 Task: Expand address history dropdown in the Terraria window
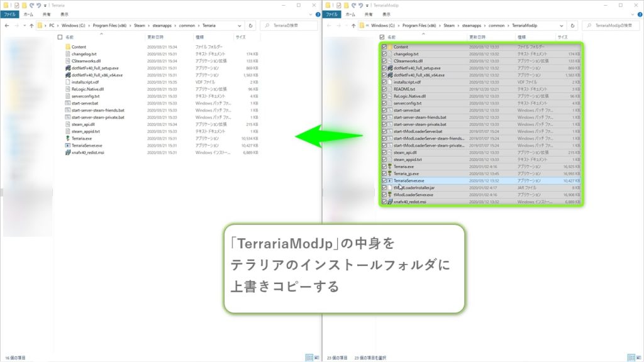[x=240, y=26]
